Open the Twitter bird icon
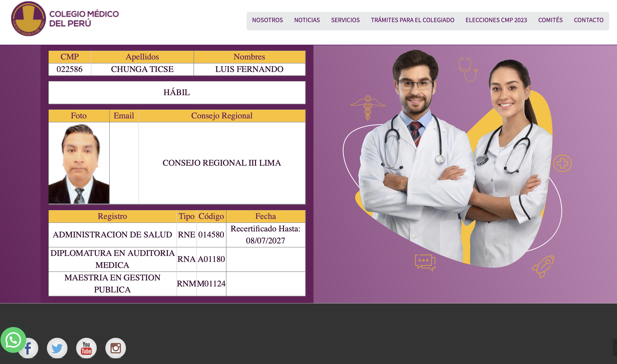 point(57,348)
